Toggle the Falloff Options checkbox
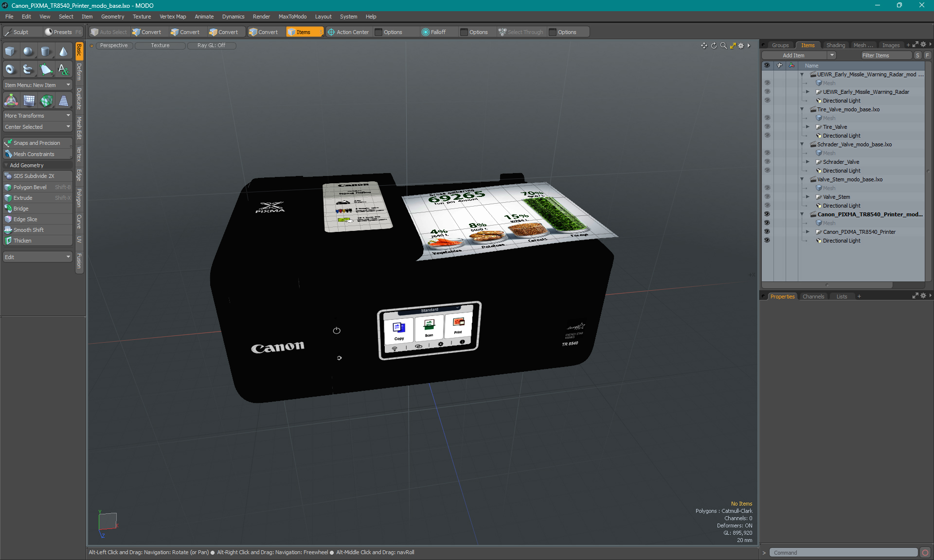 464,32
